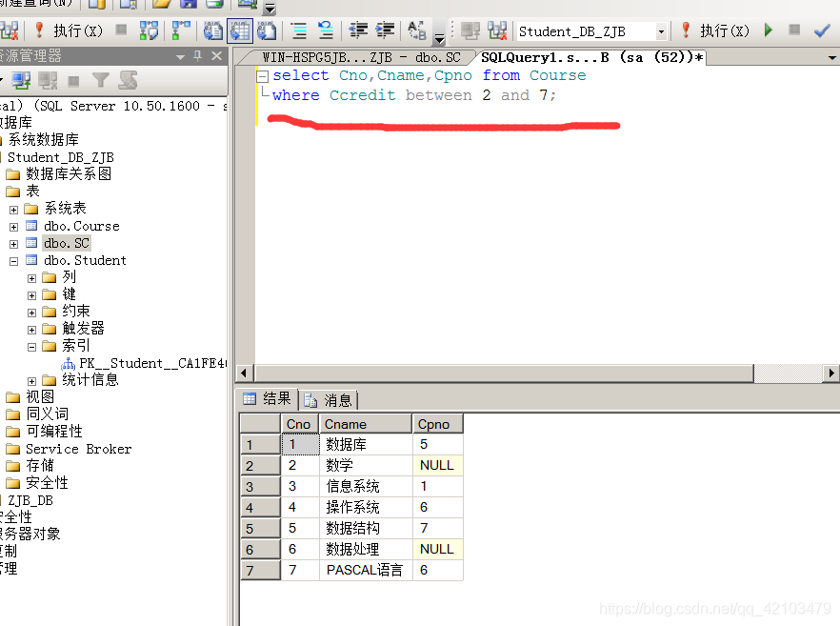The image size is (840, 626).
Task: Toggle the include actual execution plan icon
Action: click(181, 30)
